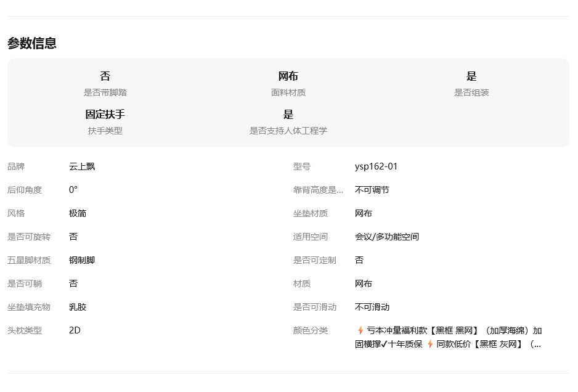The width and height of the screenshot is (578, 392).
Task: Click the 是否支持人体工程学 label
Action: click(x=288, y=131)
